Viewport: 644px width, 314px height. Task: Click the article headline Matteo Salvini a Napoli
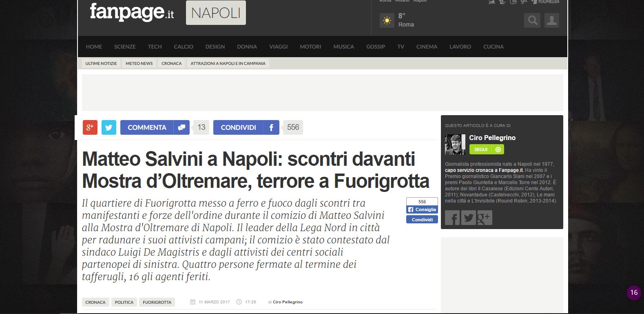pyautogui.click(x=256, y=170)
